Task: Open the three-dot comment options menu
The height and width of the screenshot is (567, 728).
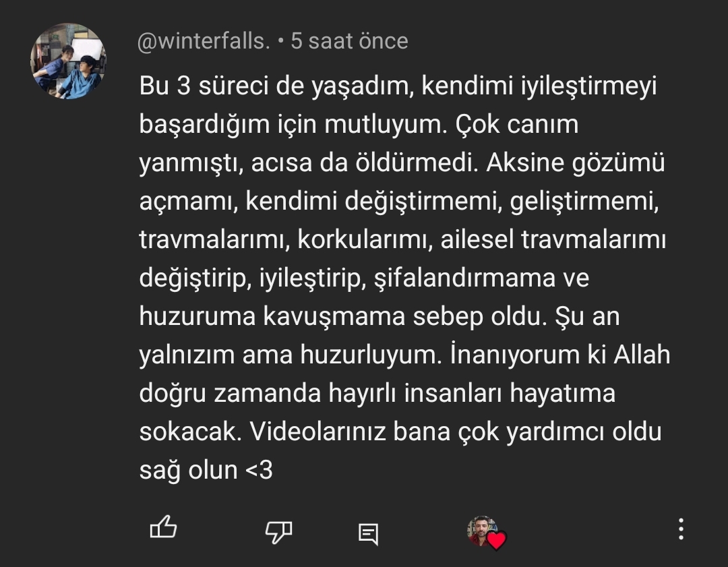Action: point(681,529)
